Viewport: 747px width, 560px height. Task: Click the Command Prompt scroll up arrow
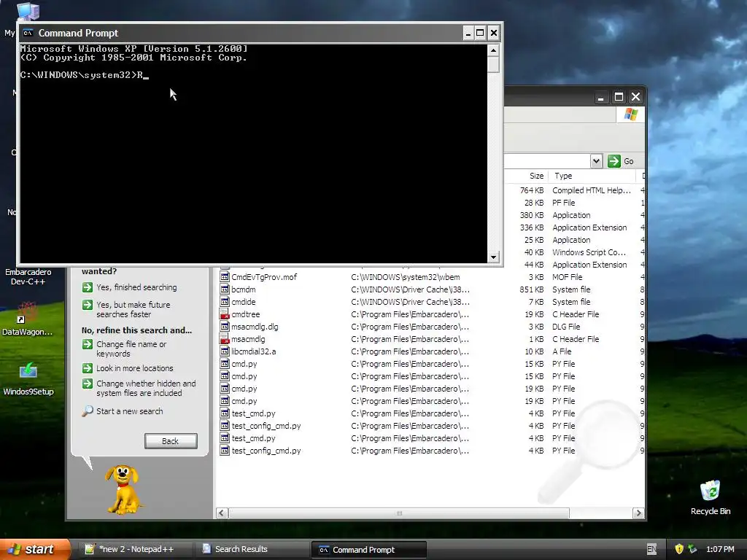tap(494, 50)
